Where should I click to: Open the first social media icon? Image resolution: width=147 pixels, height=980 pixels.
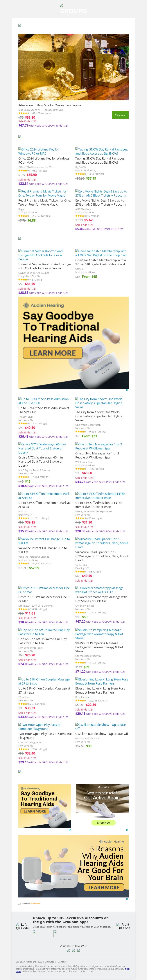(68, 950)
